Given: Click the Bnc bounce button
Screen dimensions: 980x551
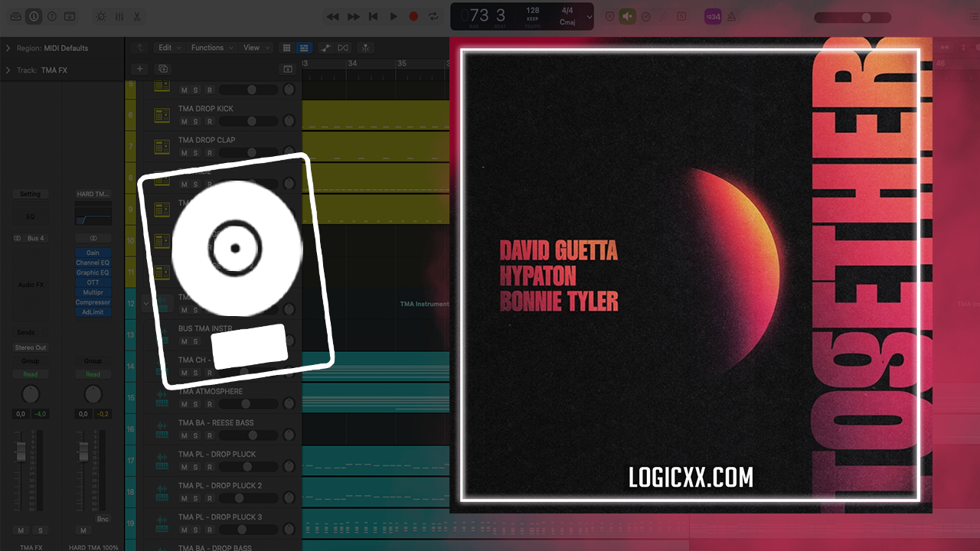Looking at the screenshot, I should pyautogui.click(x=103, y=519).
